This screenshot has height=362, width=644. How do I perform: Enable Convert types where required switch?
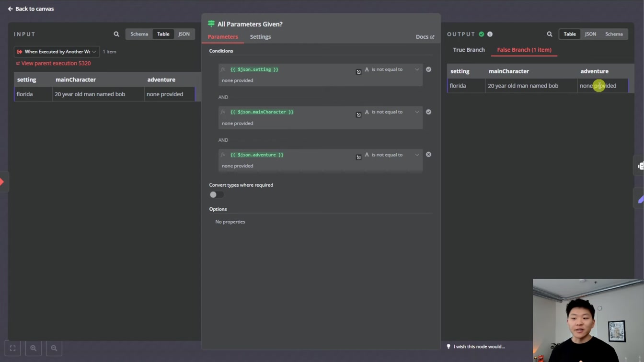217,194
